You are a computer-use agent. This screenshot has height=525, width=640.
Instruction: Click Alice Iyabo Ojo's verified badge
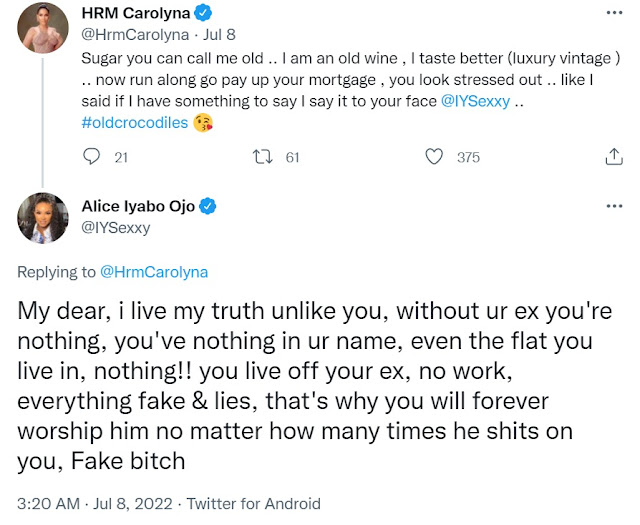coord(210,207)
